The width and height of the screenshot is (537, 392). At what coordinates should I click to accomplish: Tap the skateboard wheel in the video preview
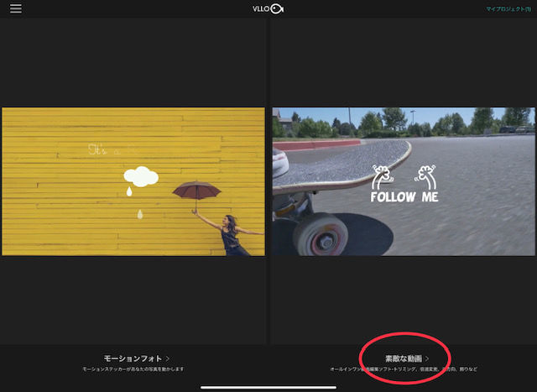pos(321,236)
